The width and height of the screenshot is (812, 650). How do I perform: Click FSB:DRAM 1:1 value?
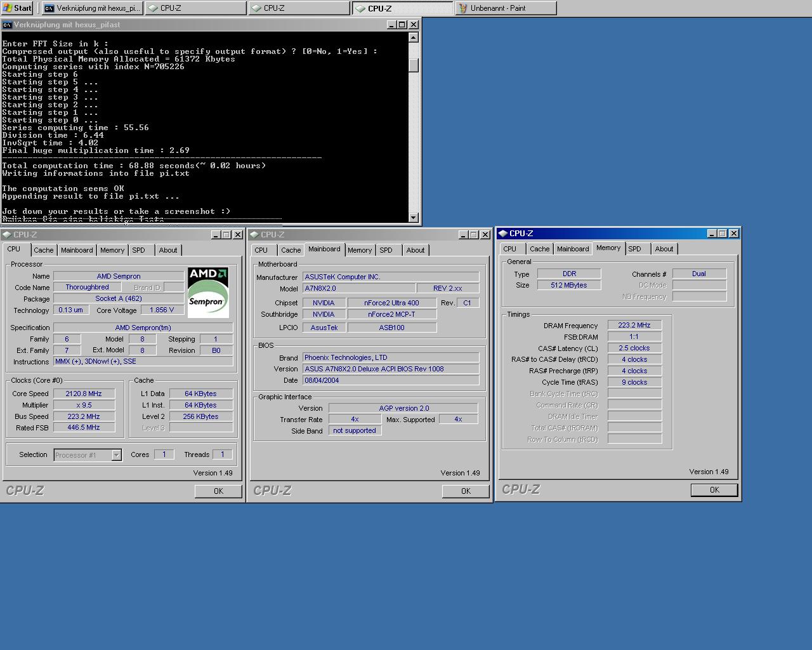[634, 336]
